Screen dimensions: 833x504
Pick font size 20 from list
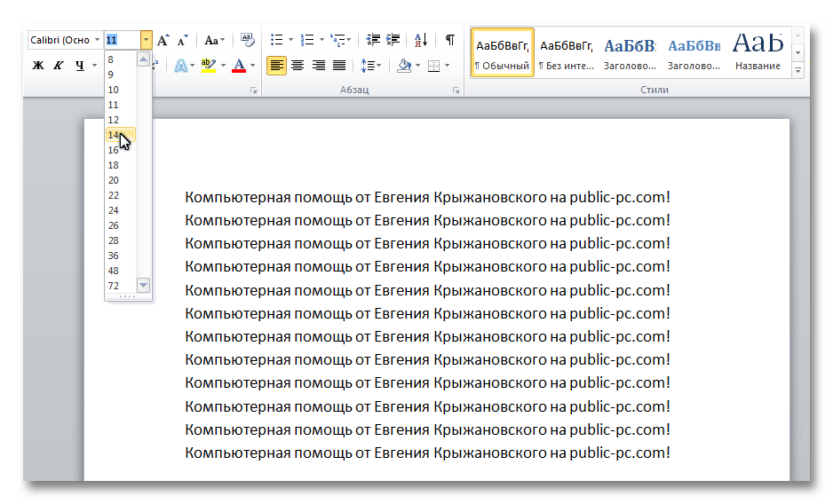pos(121,180)
